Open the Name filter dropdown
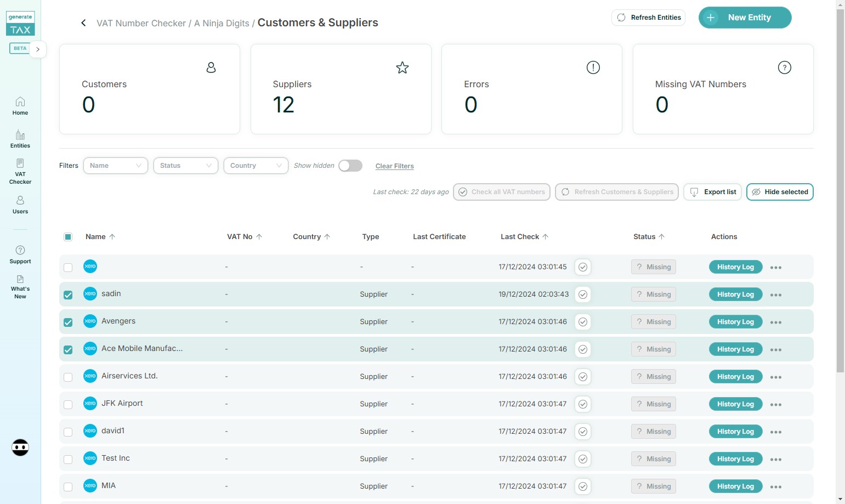 tap(116, 166)
